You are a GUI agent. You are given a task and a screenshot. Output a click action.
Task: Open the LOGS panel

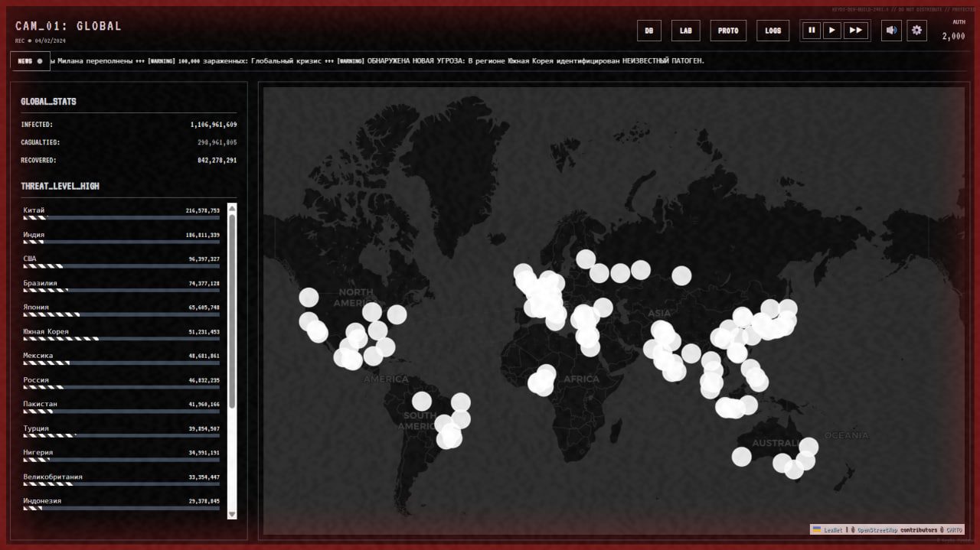coord(773,31)
